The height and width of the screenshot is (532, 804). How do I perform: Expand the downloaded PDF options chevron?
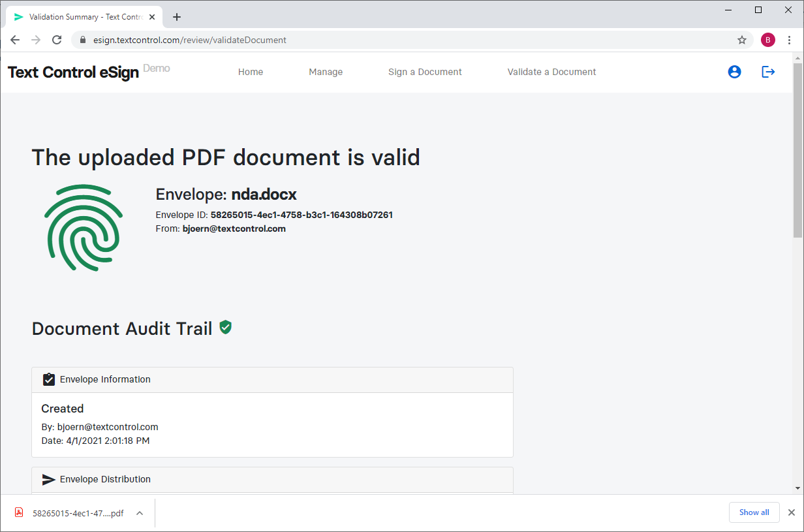140,513
